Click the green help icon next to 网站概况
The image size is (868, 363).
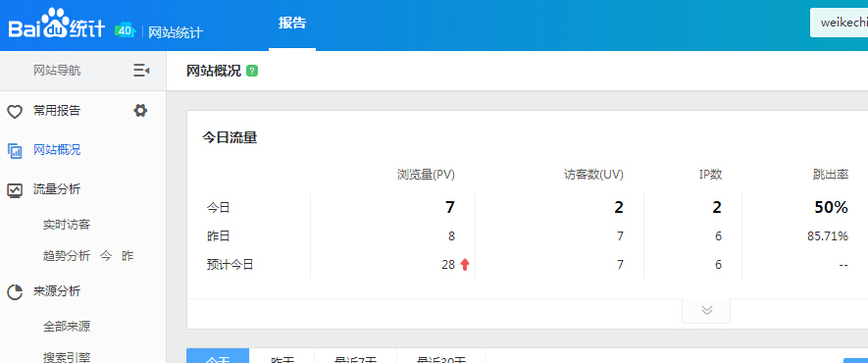[x=252, y=71]
